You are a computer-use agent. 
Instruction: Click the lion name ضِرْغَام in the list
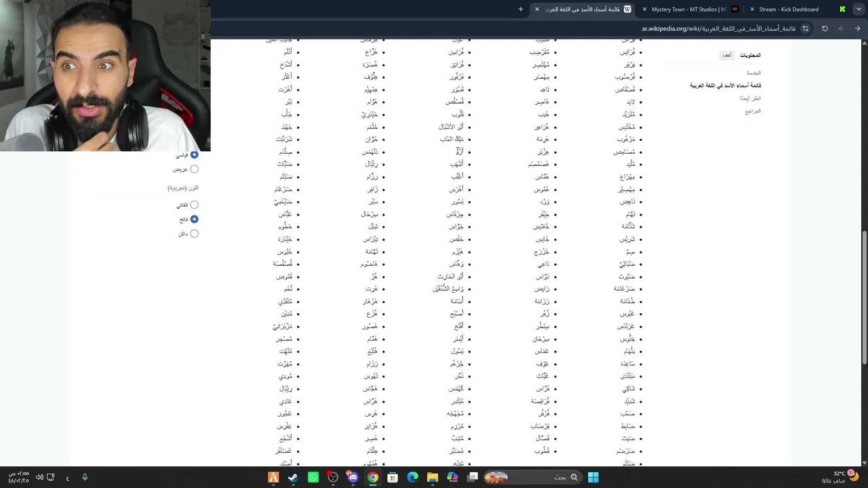click(x=283, y=189)
